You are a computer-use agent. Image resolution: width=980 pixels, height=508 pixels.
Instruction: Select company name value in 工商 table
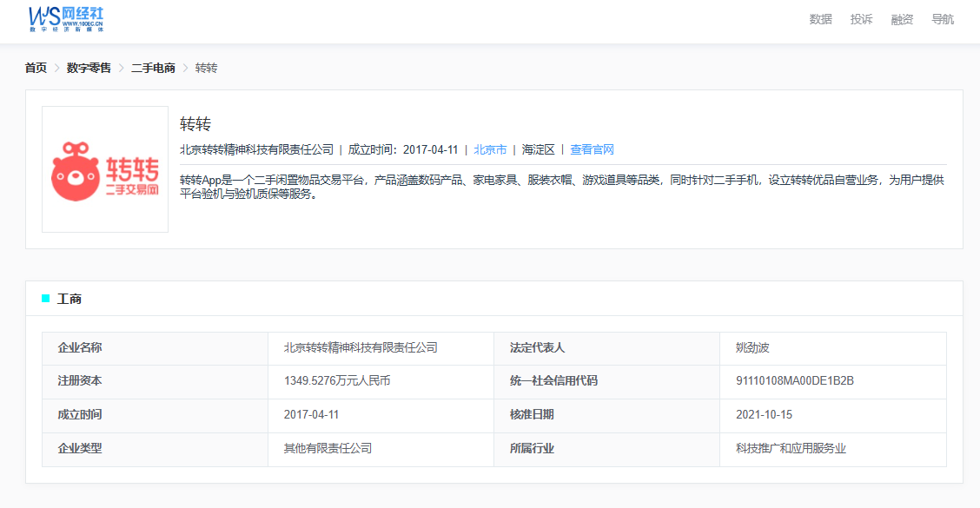[x=361, y=348]
